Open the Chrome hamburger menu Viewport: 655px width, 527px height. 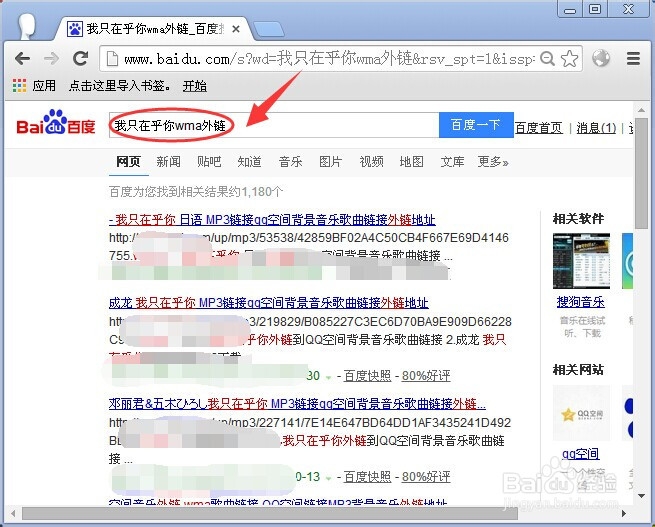(x=633, y=58)
